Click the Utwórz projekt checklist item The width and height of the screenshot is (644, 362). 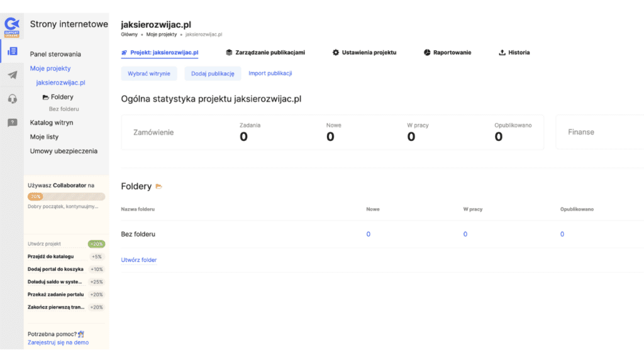(45, 244)
